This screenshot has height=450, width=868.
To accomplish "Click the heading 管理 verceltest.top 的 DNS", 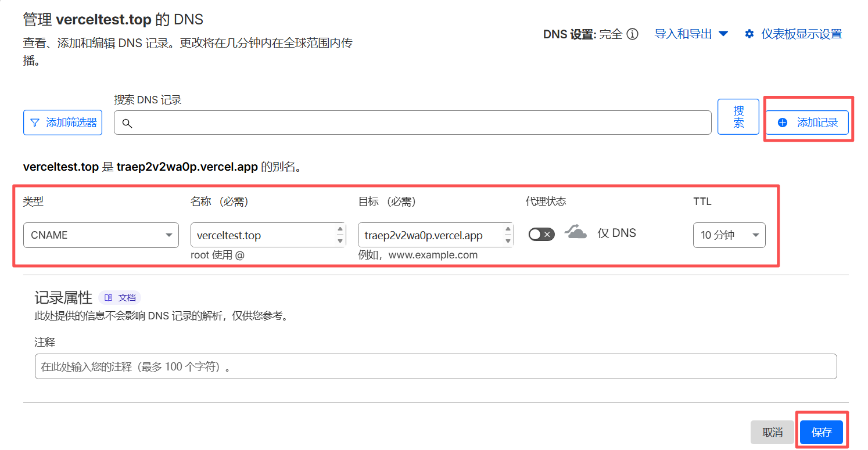I will [x=113, y=20].
